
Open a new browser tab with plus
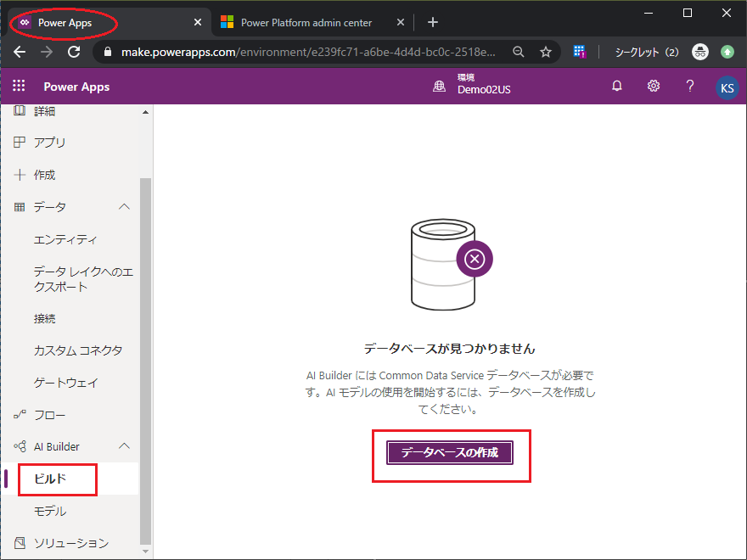tap(433, 22)
